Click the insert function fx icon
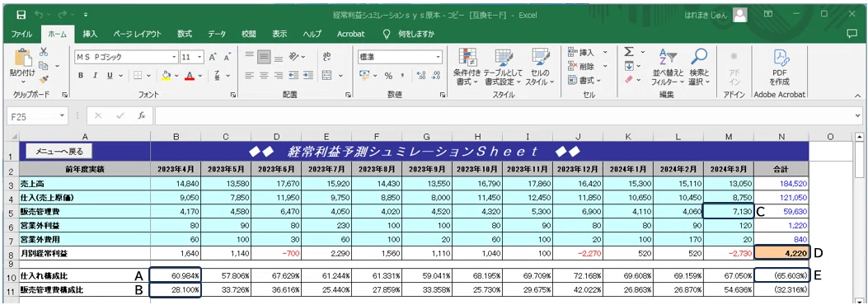Image resolution: width=868 pixels, height=305 pixels. (142, 115)
